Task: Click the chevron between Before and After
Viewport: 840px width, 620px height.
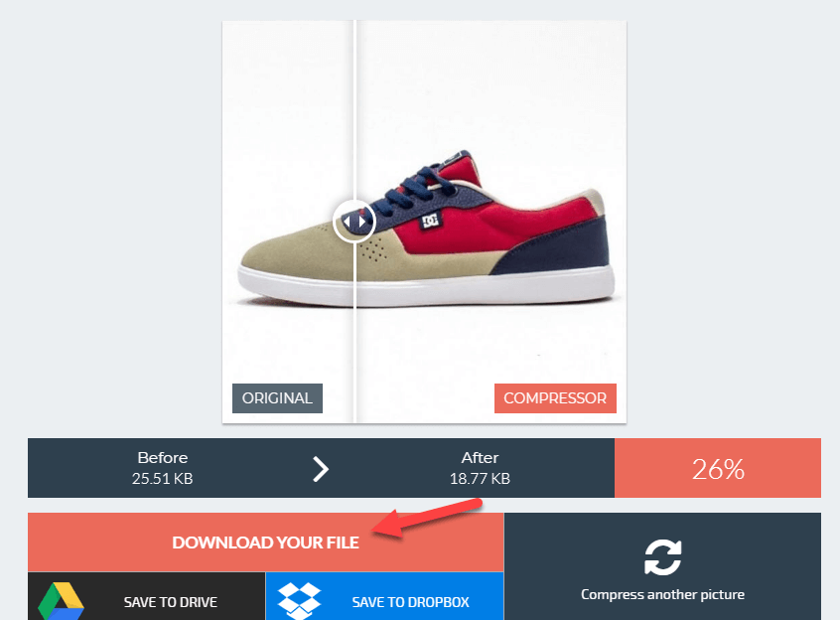Action: (321, 469)
